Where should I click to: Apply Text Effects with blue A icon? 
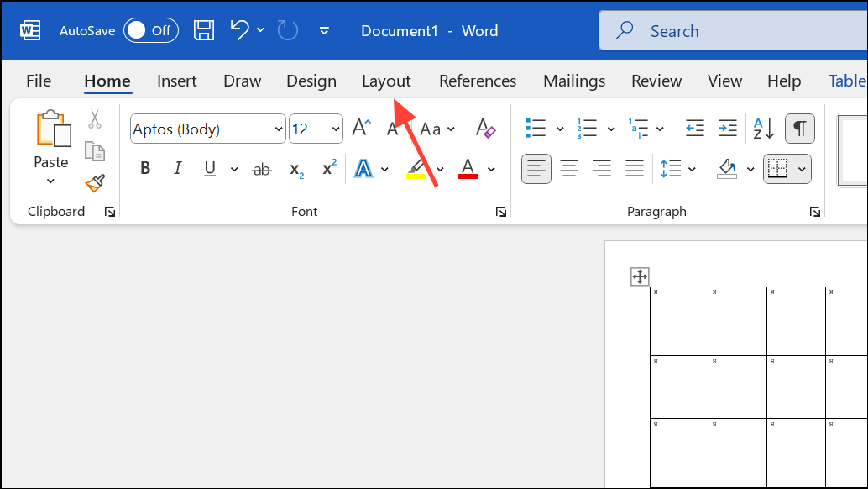pos(363,168)
